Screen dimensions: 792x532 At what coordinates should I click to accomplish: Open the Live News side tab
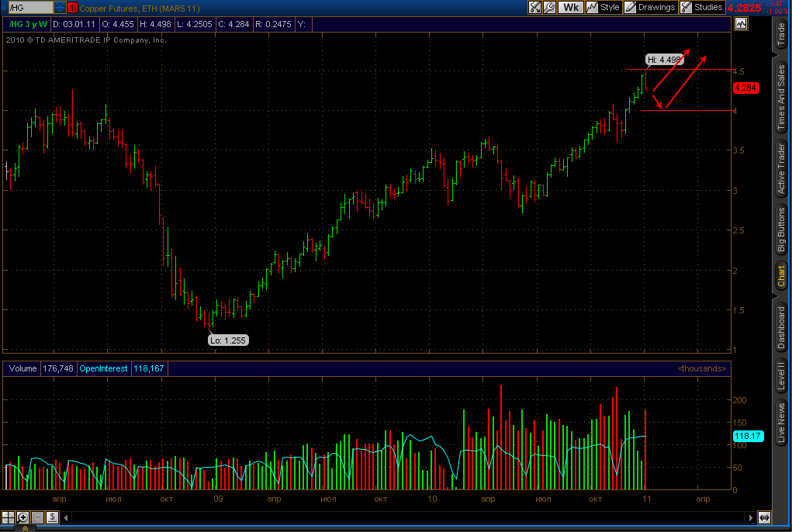click(781, 423)
